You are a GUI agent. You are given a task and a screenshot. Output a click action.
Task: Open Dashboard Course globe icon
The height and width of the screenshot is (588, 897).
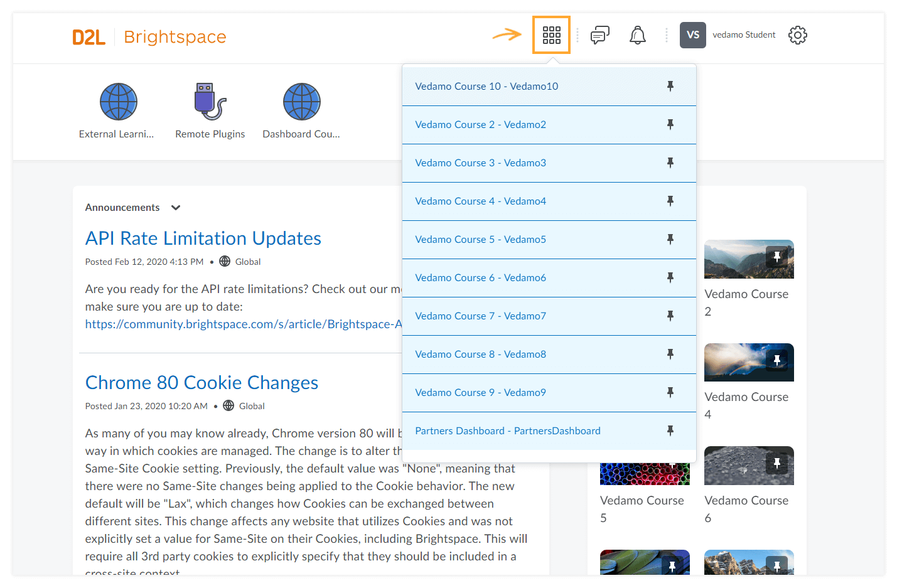(x=302, y=102)
